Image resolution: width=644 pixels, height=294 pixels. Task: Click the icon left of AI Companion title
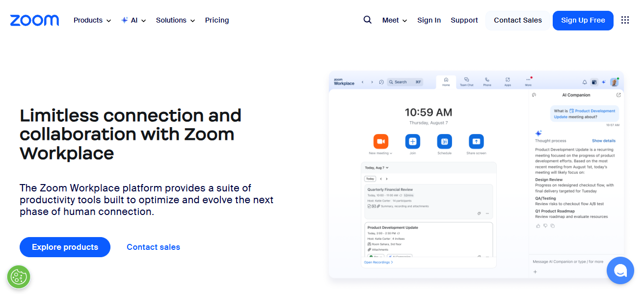coord(534,95)
